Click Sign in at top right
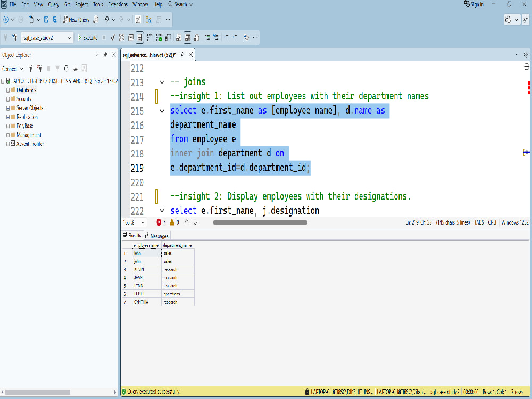Viewport: 532px width, 399px height. [x=473, y=4]
